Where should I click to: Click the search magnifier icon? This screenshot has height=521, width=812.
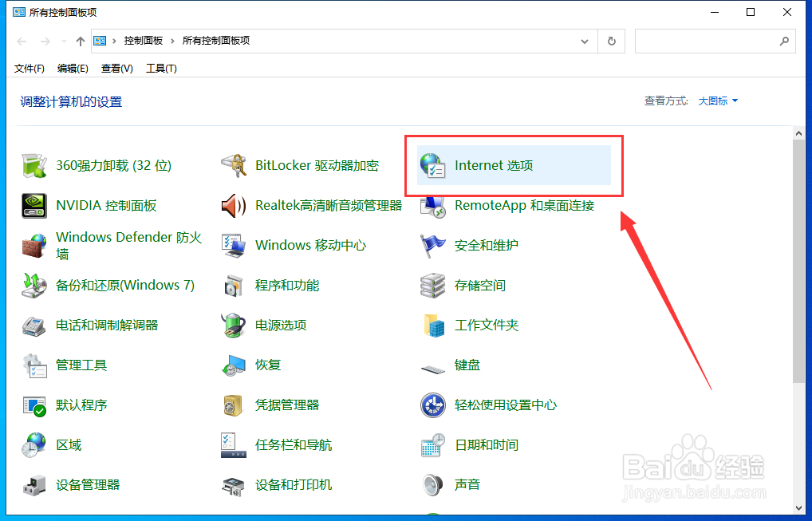point(785,41)
